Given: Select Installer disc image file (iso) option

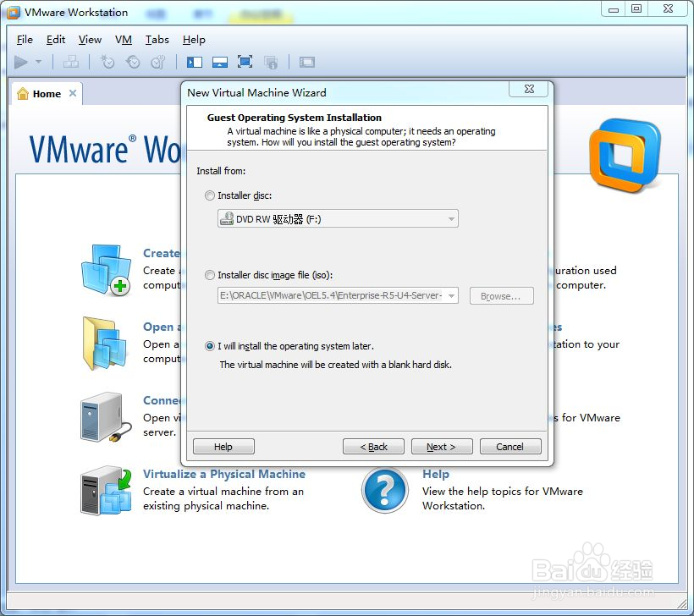Looking at the screenshot, I should tap(210, 275).
